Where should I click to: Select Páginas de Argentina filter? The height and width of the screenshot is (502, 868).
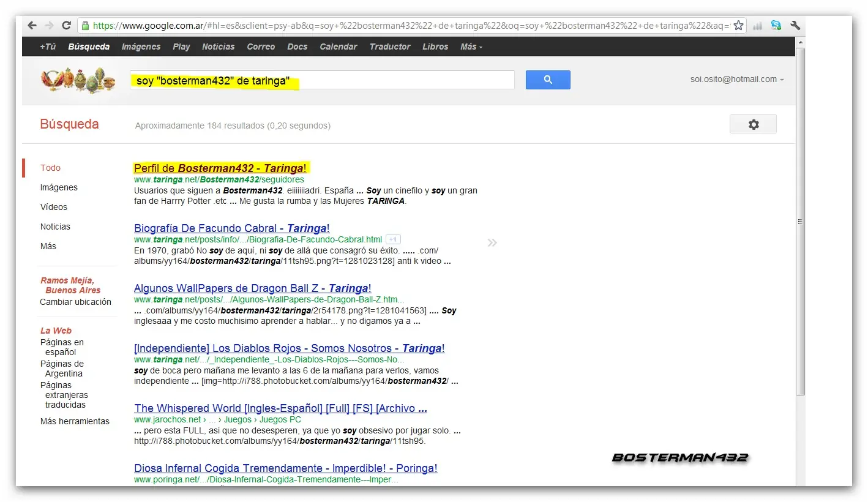coord(62,369)
